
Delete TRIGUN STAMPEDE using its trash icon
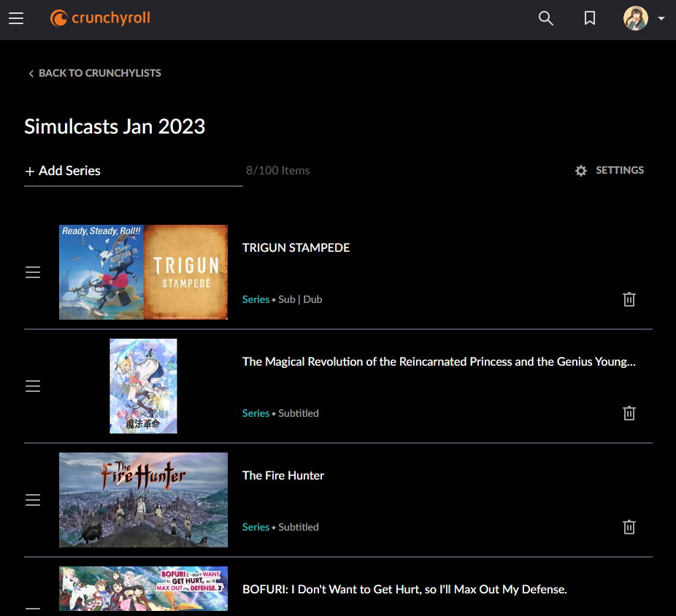point(629,299)
